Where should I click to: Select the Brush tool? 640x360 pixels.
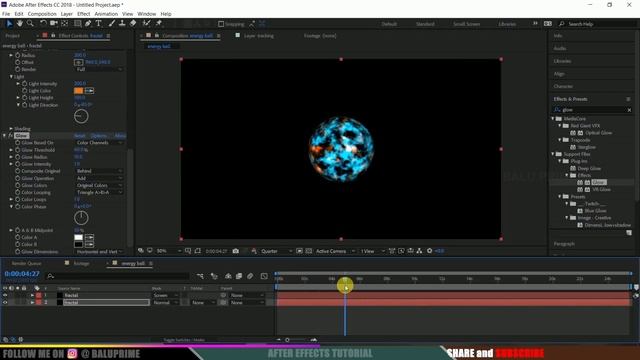111,24
